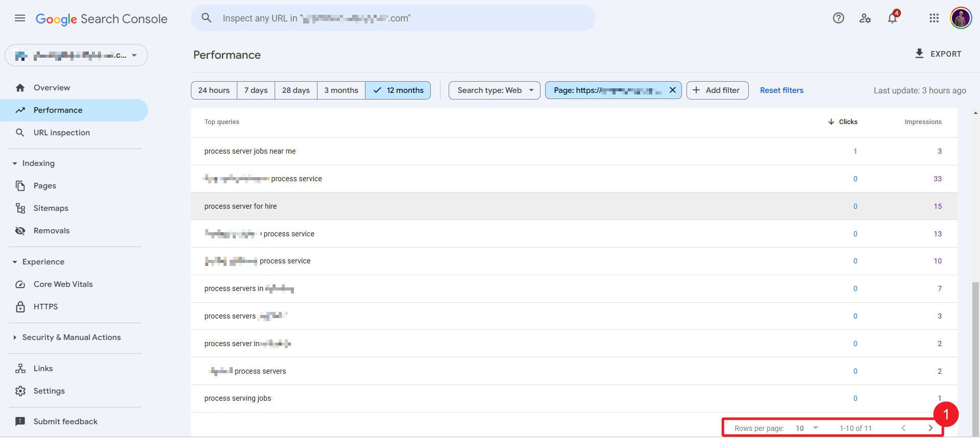This screenshot has width=980, height=438.
Task: Click 'Last update: 3 hours ago' text
Action: point(920,90)
